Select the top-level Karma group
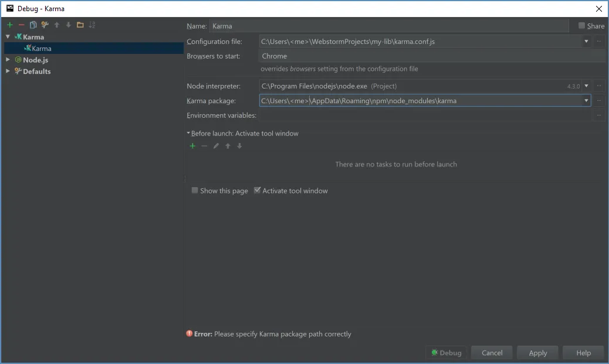609x364 pixels. [33, 37]
